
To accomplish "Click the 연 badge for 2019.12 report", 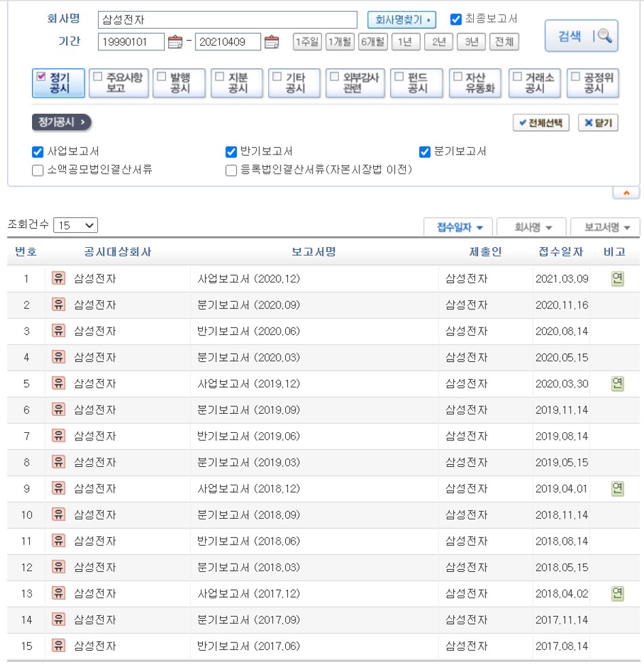I will coord(617,384).
